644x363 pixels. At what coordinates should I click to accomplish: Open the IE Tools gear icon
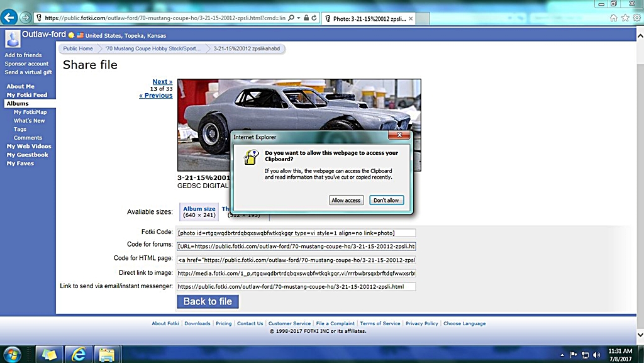636,18
